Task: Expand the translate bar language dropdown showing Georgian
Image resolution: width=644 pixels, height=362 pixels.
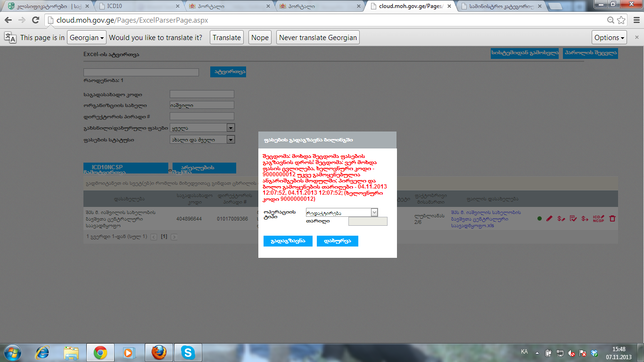Action: pyautogui.click(x=87, y=38)
